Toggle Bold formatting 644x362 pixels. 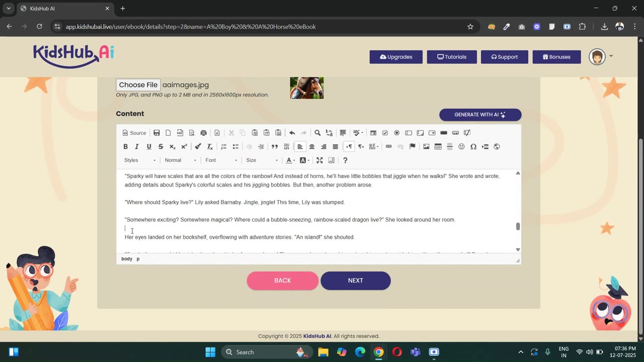pos(125,146)
